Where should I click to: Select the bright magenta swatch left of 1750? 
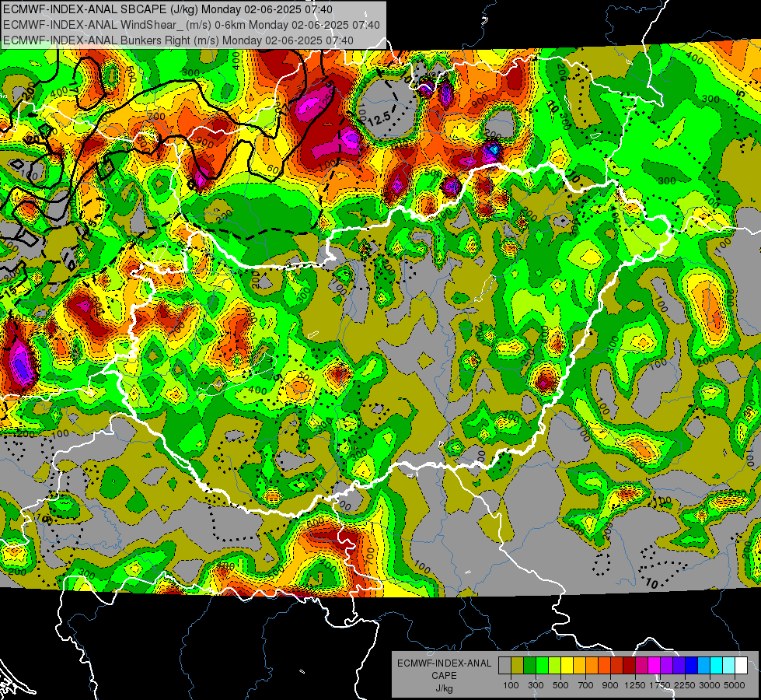point(655,666)
